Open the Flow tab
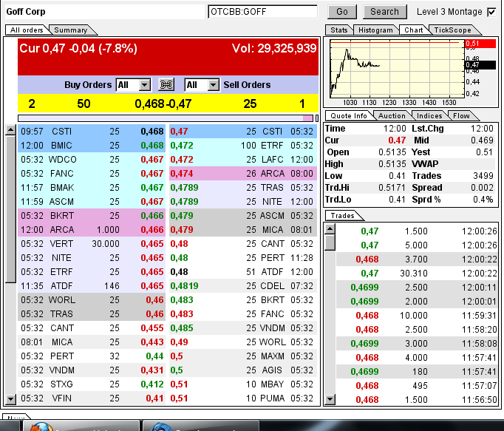The width and height of the screenshot is (504, 431). (461, 116)
